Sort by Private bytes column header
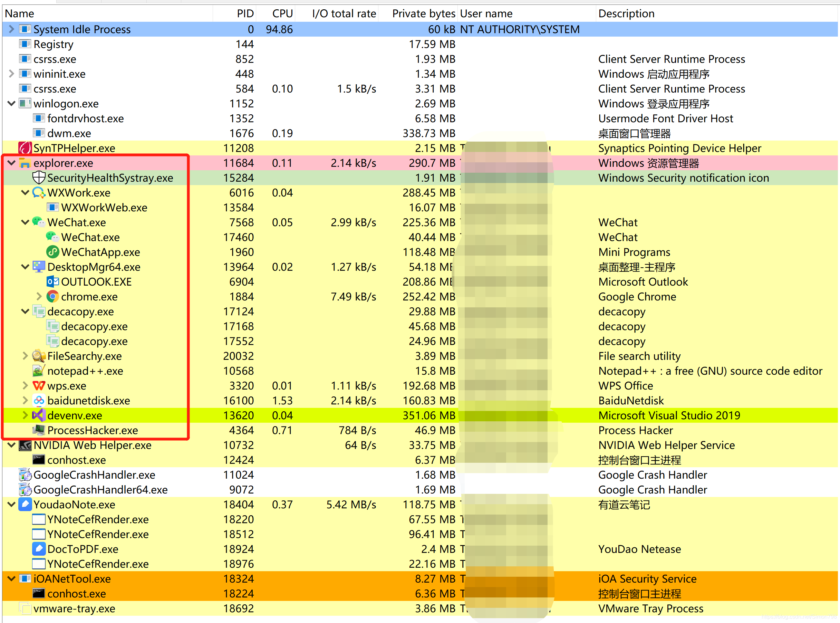The height and width of the screenshot is (623, 840). pyautogui.click(x=418, y=13)
